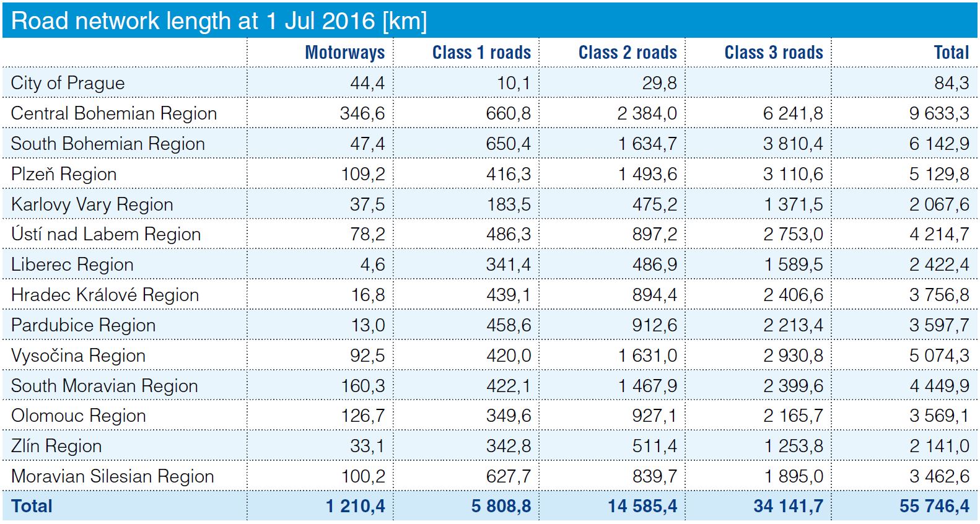
Task: Click the 'Pardubice Region' row label
Action: (84, 325)
